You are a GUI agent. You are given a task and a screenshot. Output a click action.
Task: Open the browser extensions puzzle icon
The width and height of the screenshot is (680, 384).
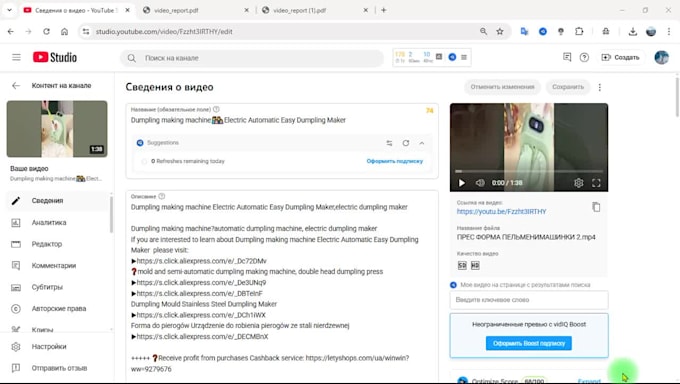[579, 31]
